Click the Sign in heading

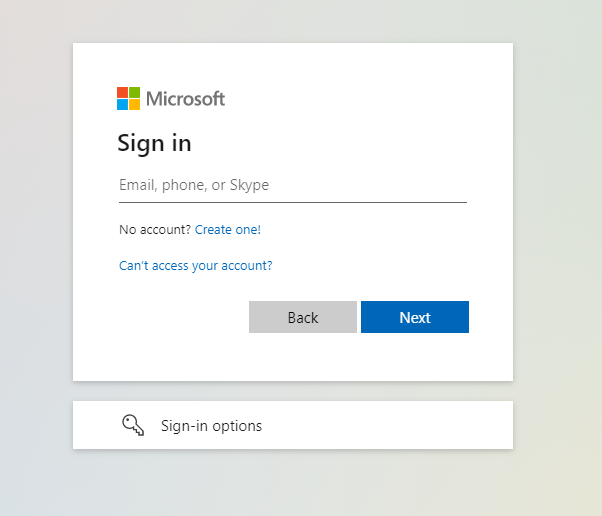pos(154,143)
